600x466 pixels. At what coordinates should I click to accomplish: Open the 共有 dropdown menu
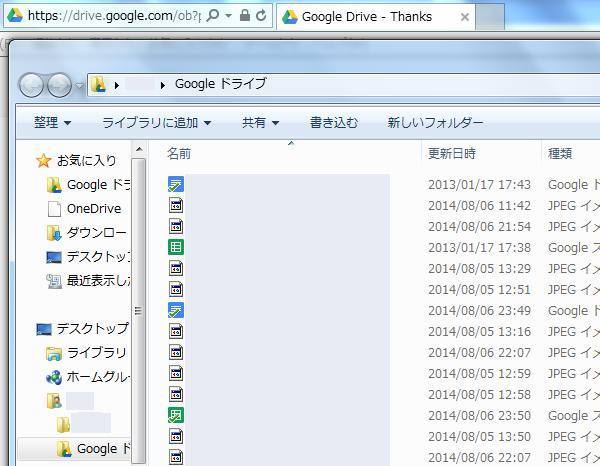pyautogui.click(x=260, y=123)
